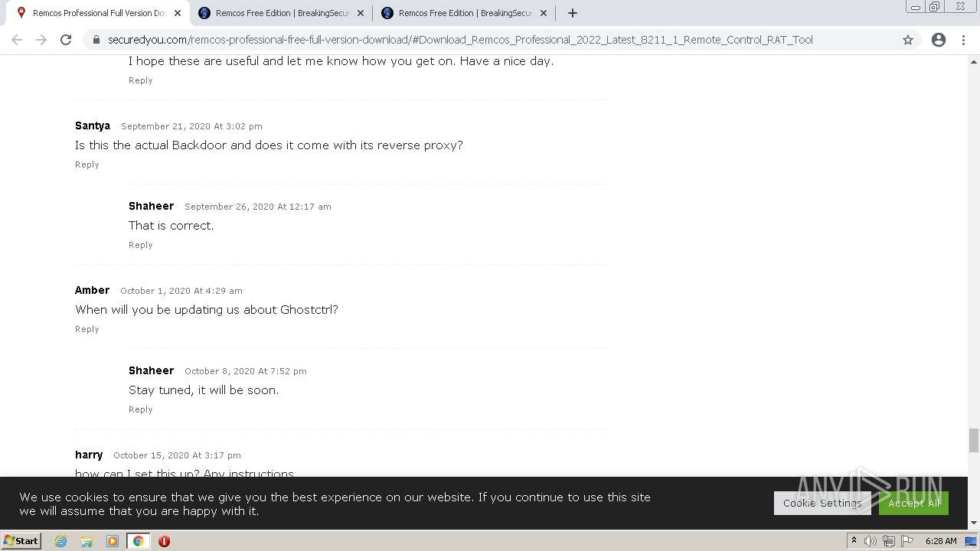Open the volume control in the tray
The height and width of the screenshot is (551, 980).
[871, 541]
